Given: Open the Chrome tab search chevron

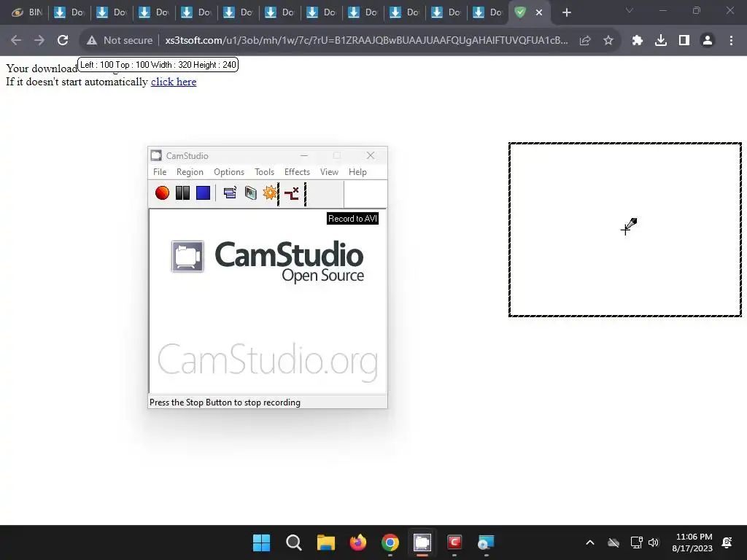Looking at the screenshot, I should pyautogui.click(x=630, y=10).
